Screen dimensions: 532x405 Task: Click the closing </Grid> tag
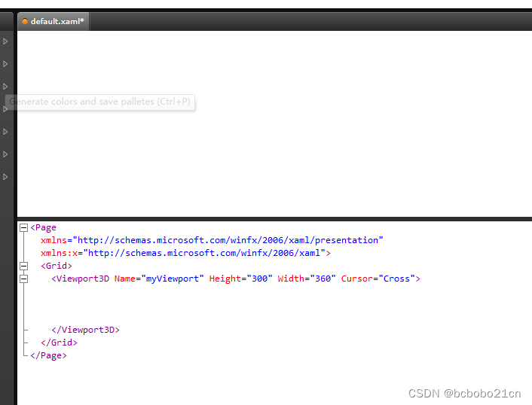click(59, 343)
